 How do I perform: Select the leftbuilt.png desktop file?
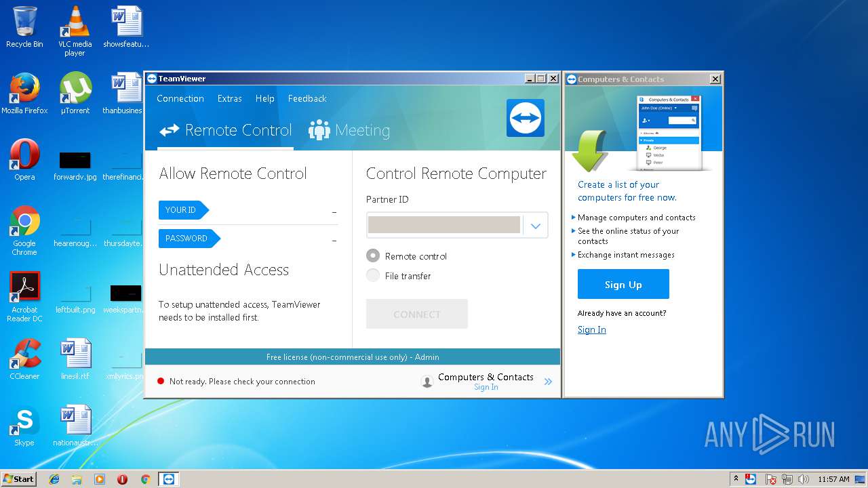click(75, 298)
